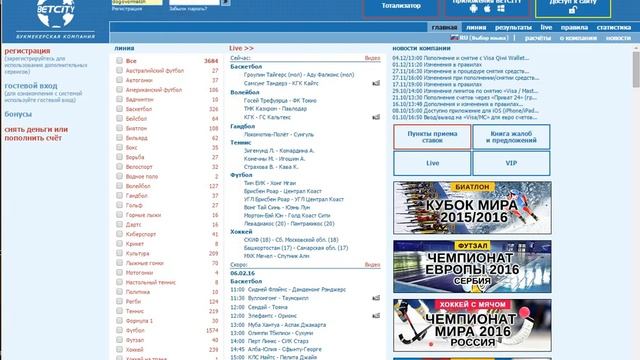Open the Windows app download icon
This screenshot has width=640, height=360.
(x=501, y=9)
